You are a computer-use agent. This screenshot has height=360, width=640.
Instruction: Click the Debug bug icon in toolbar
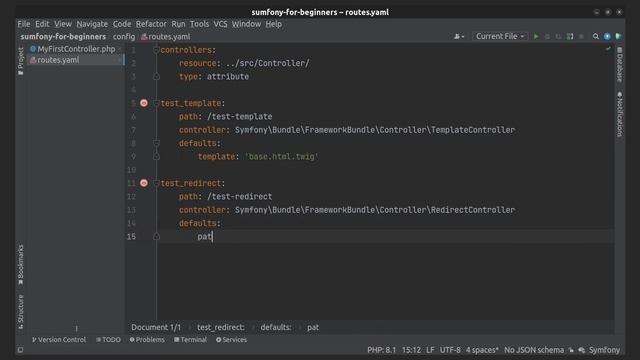[547, 36]
